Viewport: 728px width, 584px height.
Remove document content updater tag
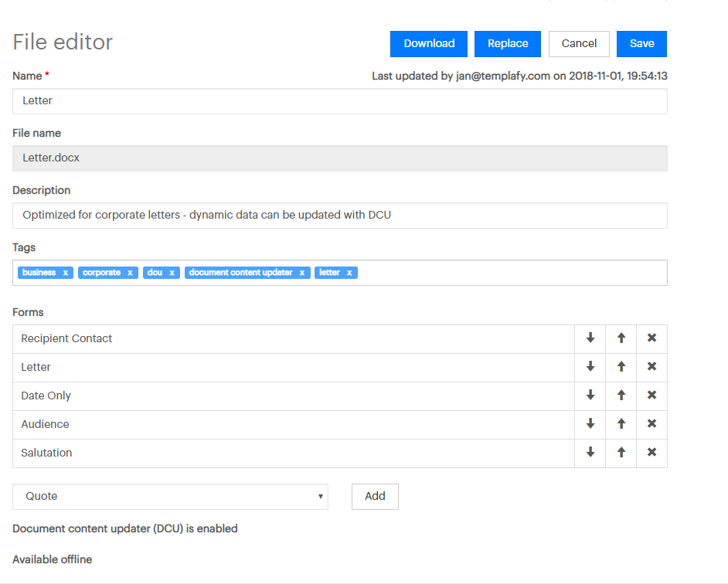301,273
